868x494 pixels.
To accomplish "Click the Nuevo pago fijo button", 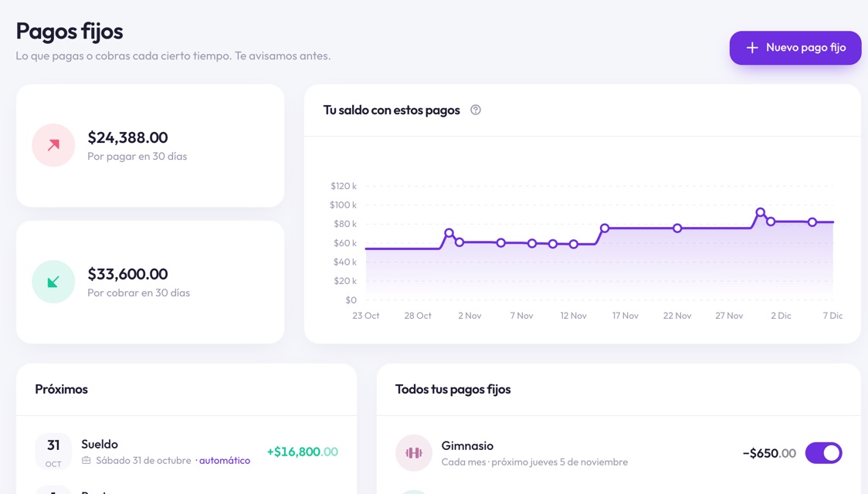I will [x=795, y=48].
